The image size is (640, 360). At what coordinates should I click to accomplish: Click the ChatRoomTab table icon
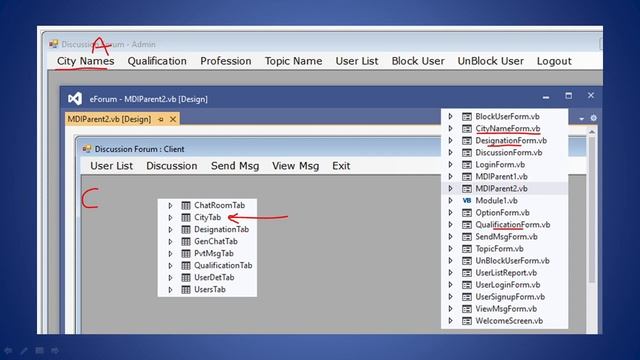[186, 205]
